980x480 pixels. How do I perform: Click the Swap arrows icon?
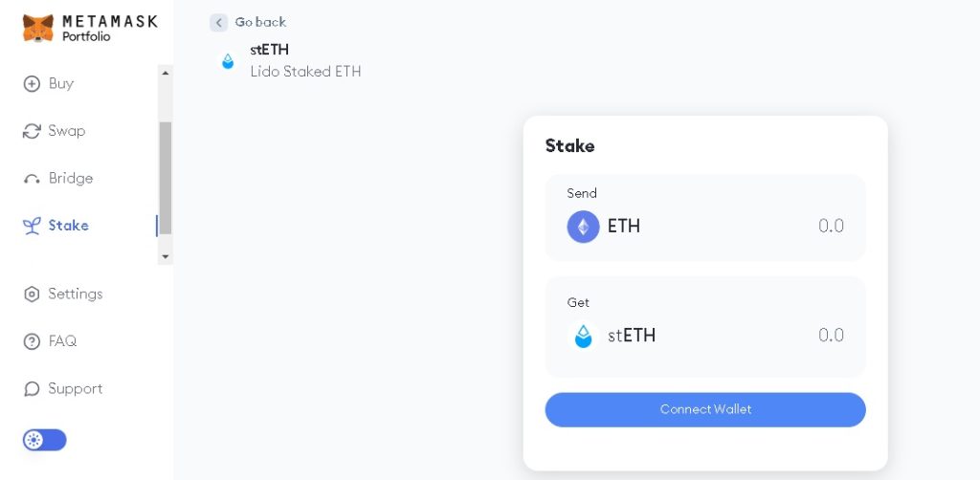32,131
